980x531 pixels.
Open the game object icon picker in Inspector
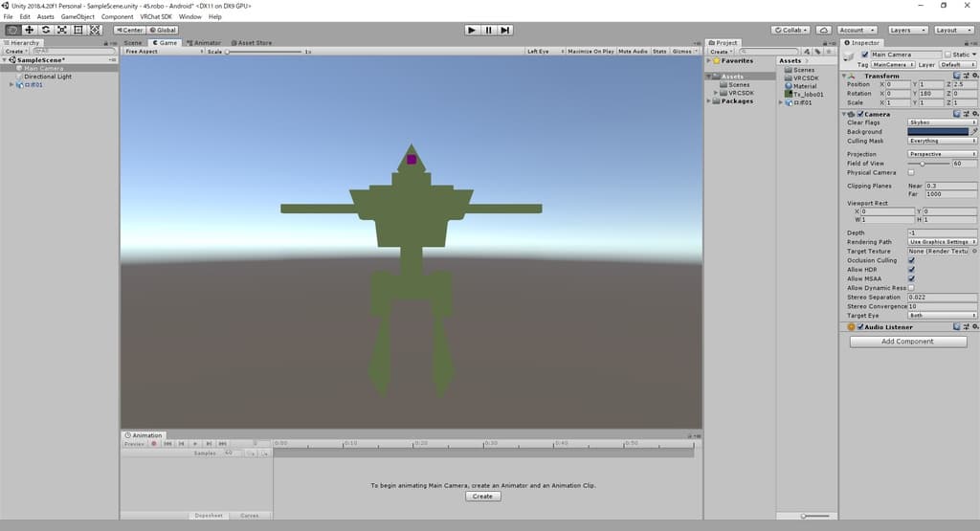point(850,56)
